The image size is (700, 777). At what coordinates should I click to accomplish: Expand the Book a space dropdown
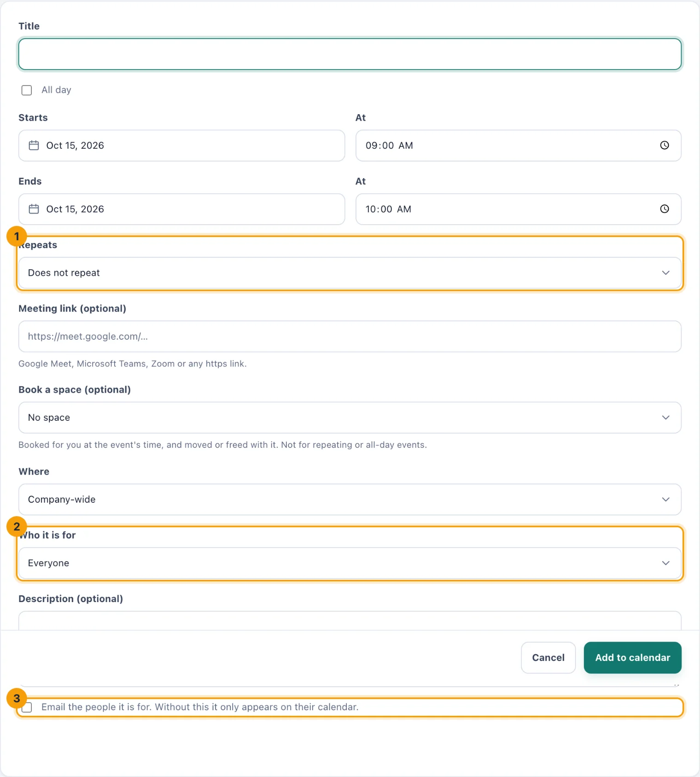click(350, 417)
